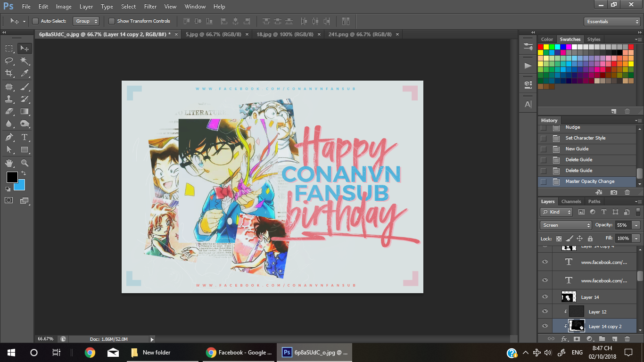Delete layer with trash icon in Layers panel
This screenshot has height=362, width=644.
(627, 339)
